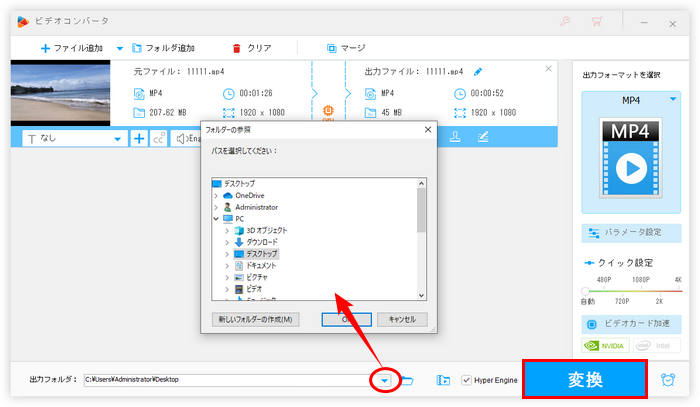Toggle the Hyper Engine checkbox
The height and width of the screenshot is (407, 700).
pos(467,380)
